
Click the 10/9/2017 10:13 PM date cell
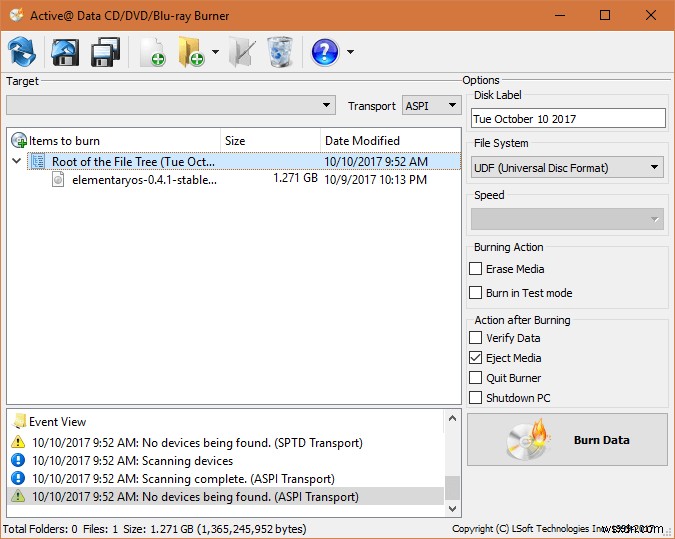375,180
